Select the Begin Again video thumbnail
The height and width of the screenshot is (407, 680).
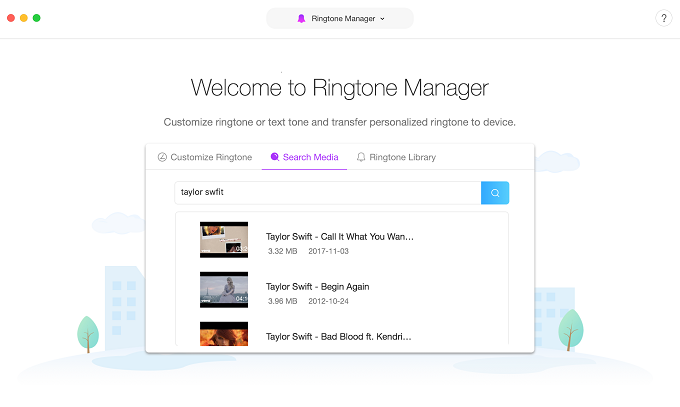[224, 290]
